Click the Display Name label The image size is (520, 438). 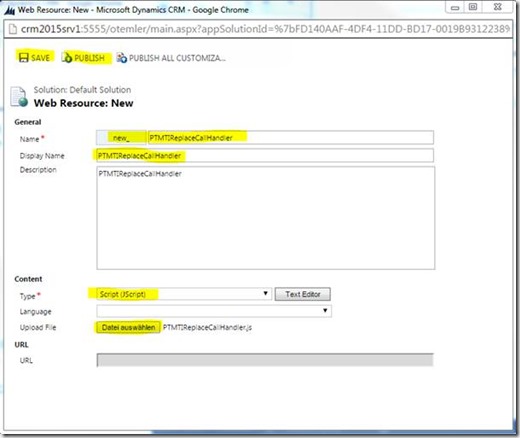(x=42, y=156)
